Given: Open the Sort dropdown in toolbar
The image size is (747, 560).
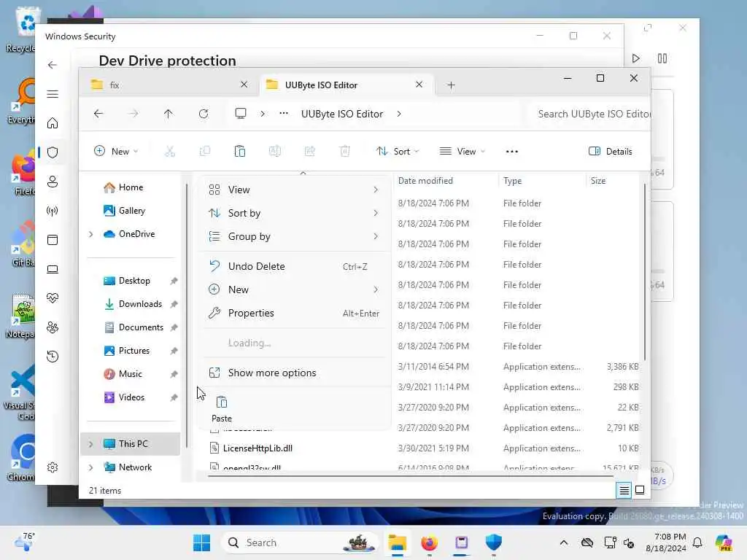Looking at the screenshot, I should point(398,152).
